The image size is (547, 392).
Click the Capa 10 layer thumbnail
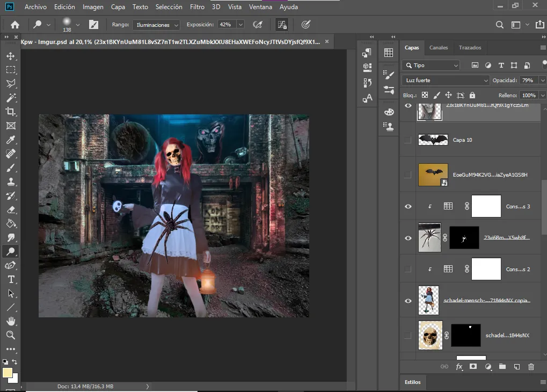pos(433,140)
